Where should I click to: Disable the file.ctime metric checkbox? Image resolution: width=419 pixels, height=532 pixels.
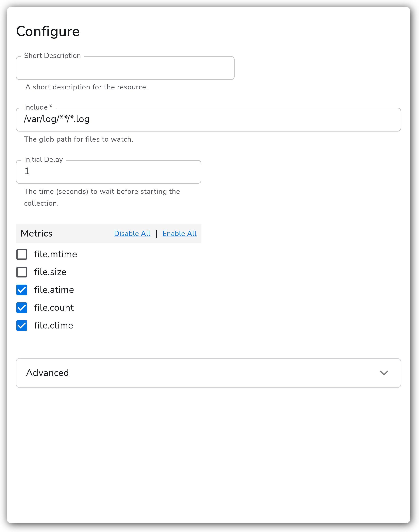pyautogui.click(x=22, y=326)
